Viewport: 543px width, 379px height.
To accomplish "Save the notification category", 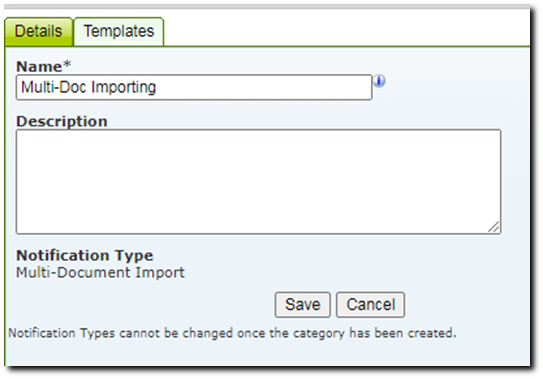I will tap(303, 305).
